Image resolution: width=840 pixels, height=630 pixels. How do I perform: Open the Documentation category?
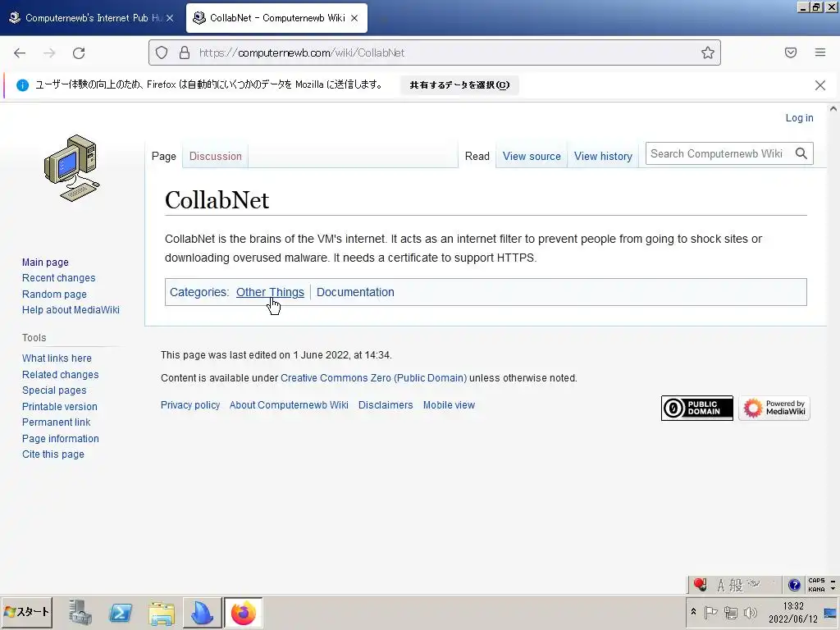[355, 292]
